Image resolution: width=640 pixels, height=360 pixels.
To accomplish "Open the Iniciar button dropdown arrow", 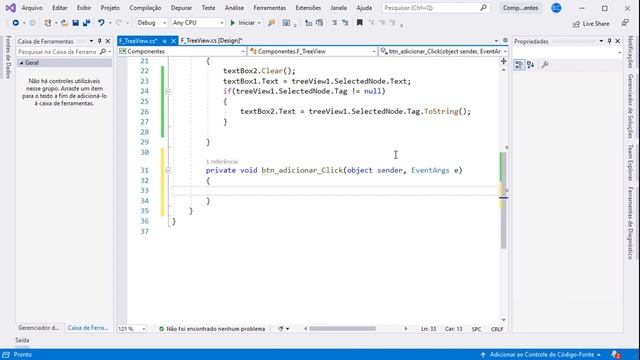I will click(259, 23).
